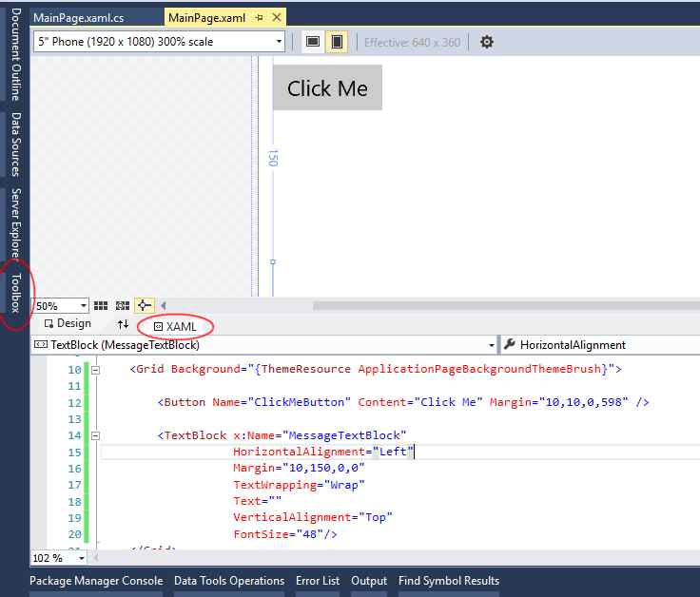This screenshot has width=700, height=597.
Task: Switch to the MainPage.xaml.cs tab
Action: coord(79,18)
